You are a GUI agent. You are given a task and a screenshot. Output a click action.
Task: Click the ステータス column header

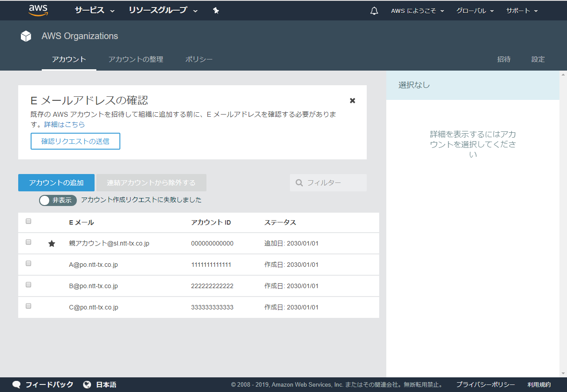click(x=280, y=222)
